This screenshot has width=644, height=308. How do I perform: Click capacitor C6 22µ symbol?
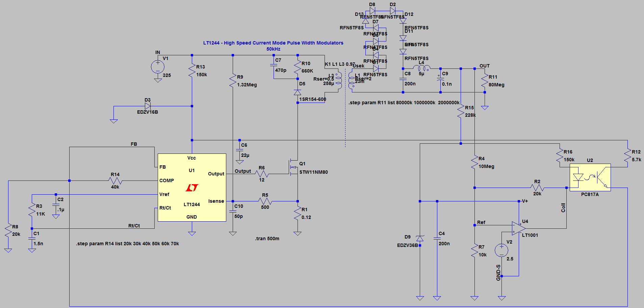tap(239, 150)
